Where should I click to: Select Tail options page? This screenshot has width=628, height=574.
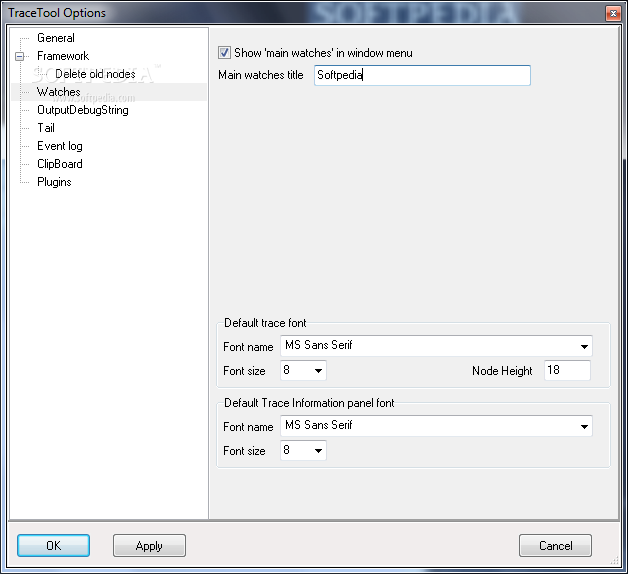tap(46, 128)
